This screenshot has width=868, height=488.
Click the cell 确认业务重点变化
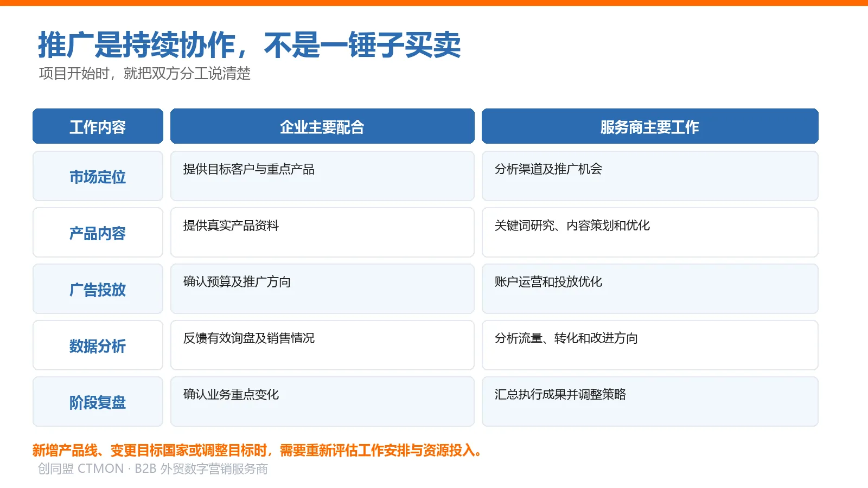[x=322, y=402]
